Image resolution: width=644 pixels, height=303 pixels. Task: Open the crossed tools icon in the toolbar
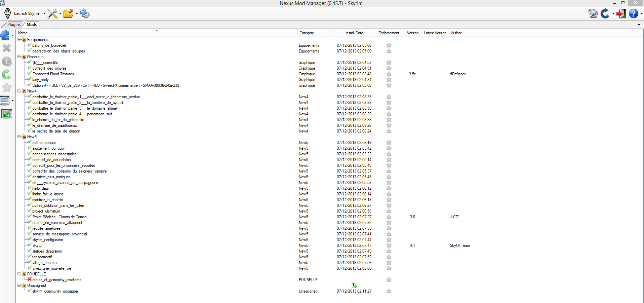[52, 13]
